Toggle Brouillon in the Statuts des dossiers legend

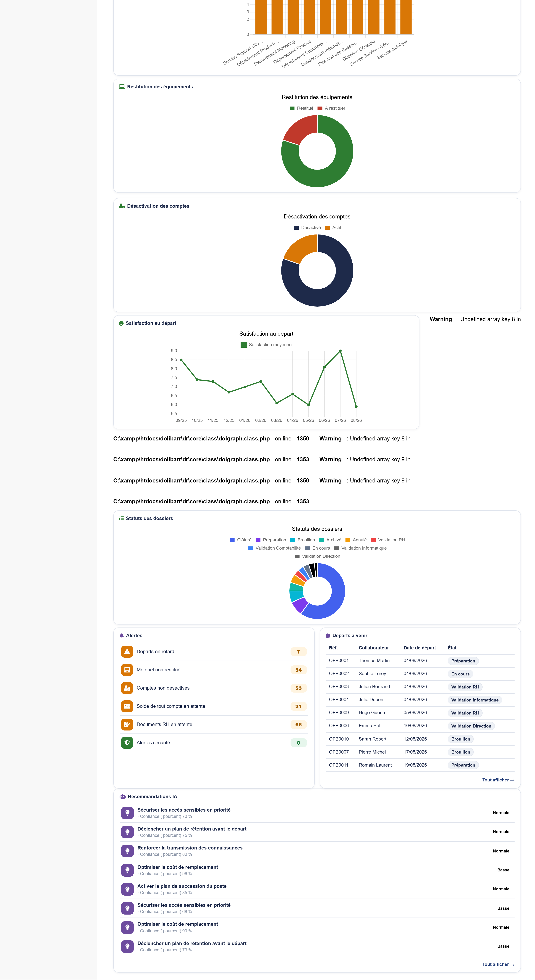tap(303, 540)
